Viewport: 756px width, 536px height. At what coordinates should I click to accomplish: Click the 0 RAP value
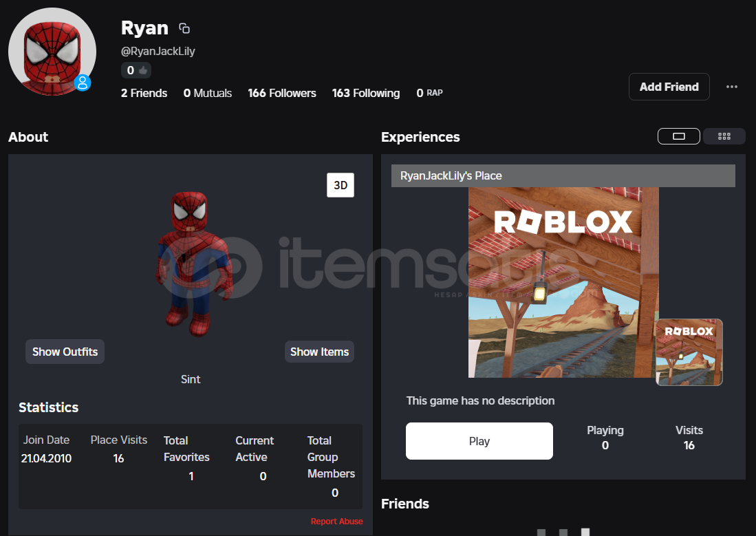pos(429,93)
